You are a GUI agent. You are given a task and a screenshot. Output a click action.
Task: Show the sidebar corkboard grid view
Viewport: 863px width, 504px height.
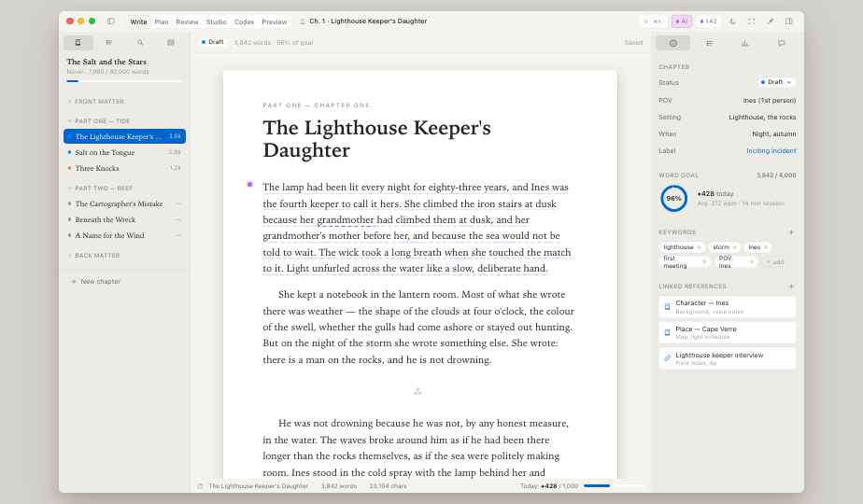171,42
